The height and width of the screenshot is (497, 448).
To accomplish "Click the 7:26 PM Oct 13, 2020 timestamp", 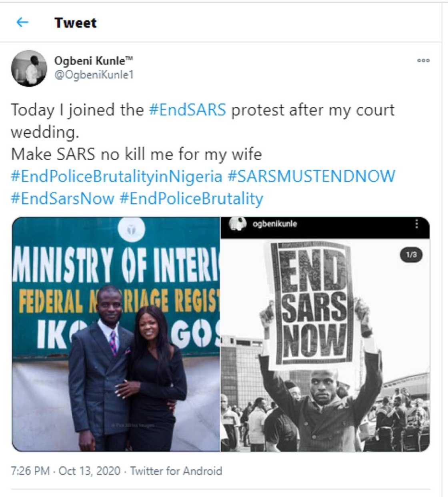I will point(65,471).
